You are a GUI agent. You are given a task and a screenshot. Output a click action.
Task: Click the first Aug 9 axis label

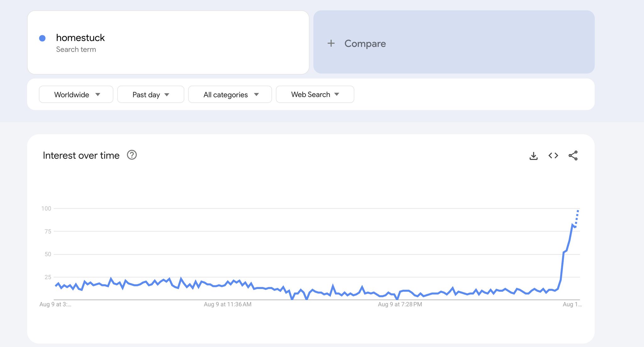55,304
